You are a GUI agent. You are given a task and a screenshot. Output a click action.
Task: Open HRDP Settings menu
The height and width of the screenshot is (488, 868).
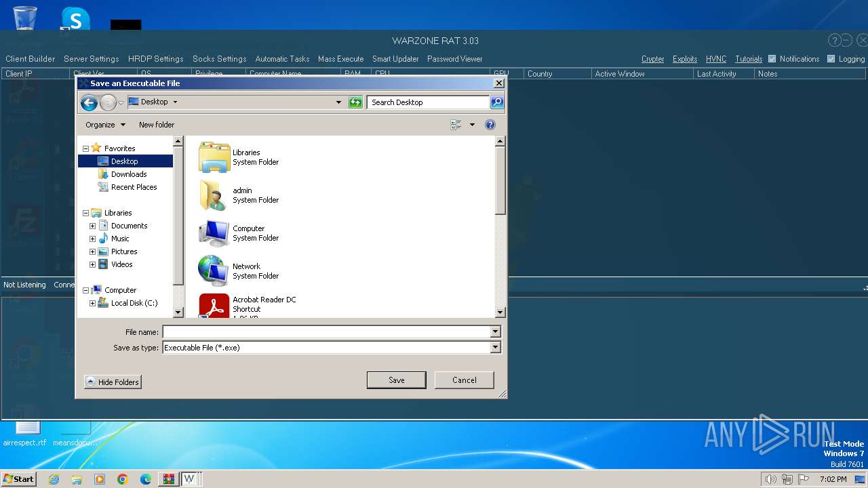coord(155,59)
